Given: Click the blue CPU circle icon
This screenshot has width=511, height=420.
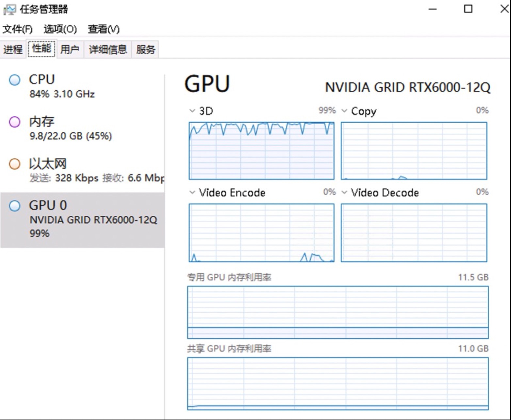Looking at the screenshot, I should coord(15,80).
